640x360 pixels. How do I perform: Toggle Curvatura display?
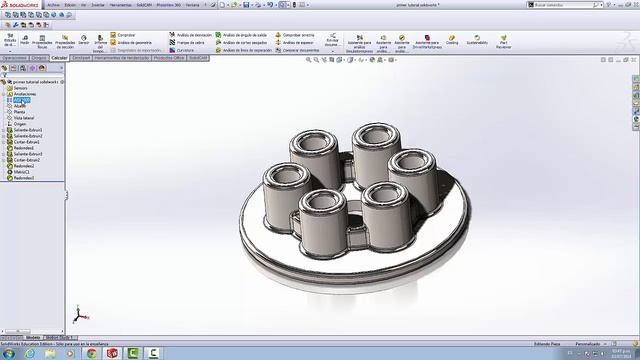182,50
